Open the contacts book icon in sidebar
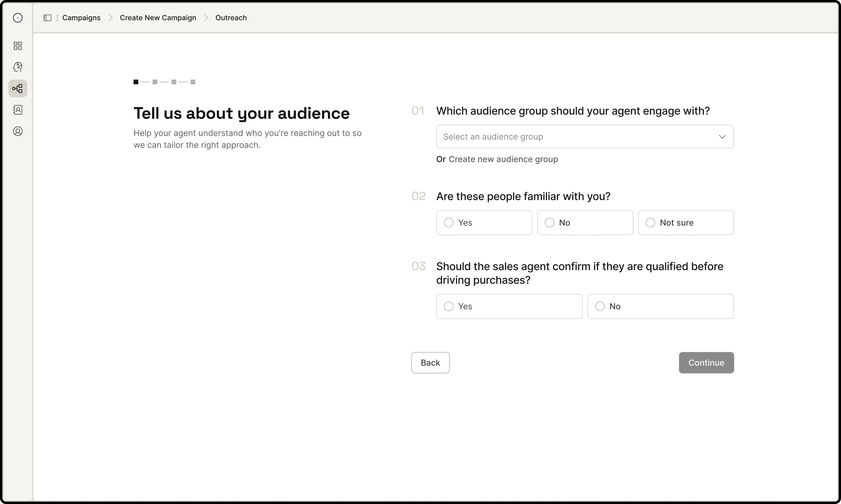Viewport: 841px width, 504px height. coord(18,110)
